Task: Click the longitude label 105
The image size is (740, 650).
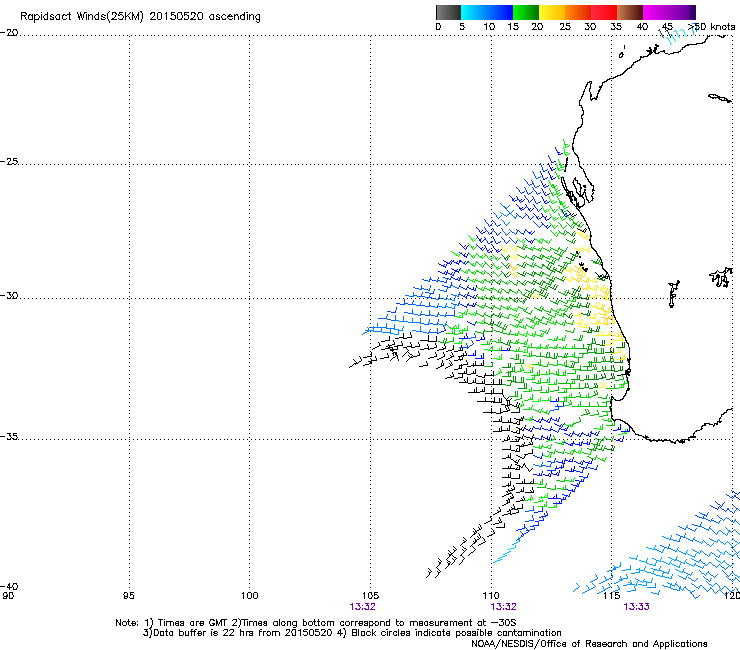Action: pos(370,596)
